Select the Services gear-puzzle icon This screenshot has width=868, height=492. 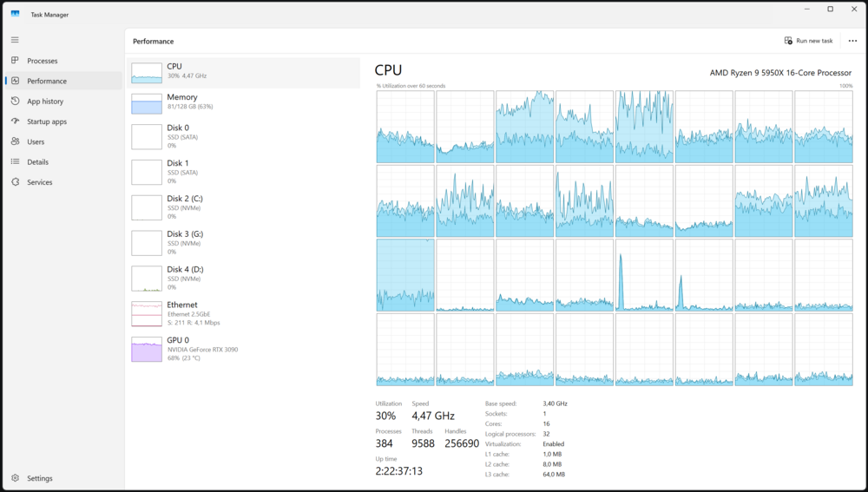15,182
